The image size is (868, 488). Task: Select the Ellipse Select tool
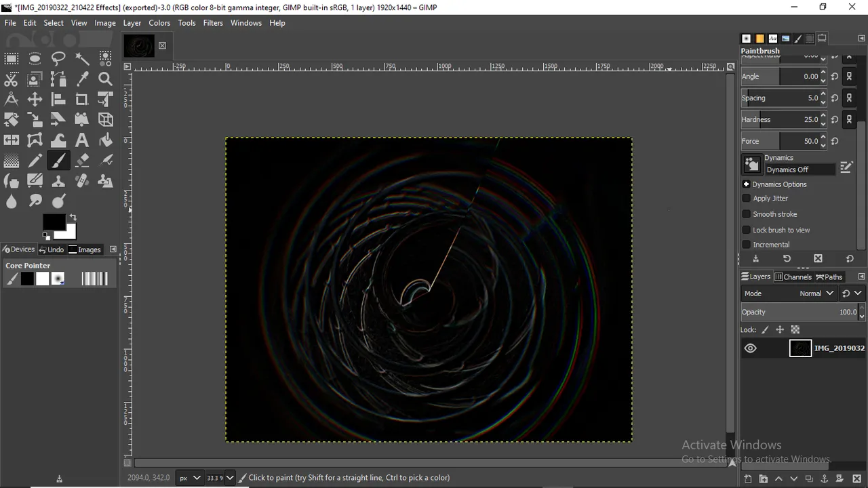point(35,58)
